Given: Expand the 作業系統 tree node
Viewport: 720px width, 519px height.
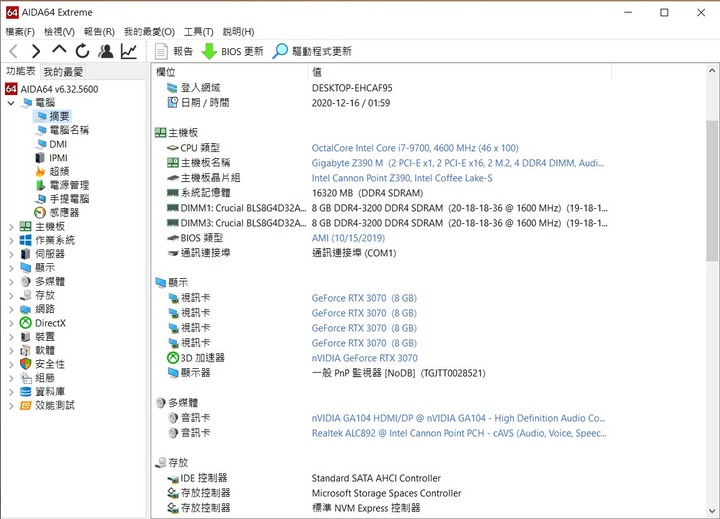Looking at the screenshot, I should [11, 240].
